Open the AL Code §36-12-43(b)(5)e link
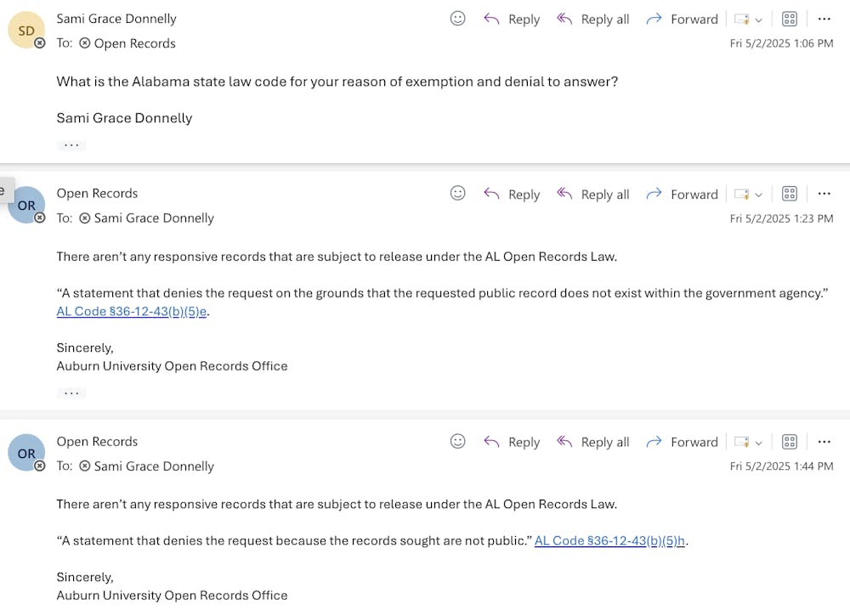 click(132, 311)
